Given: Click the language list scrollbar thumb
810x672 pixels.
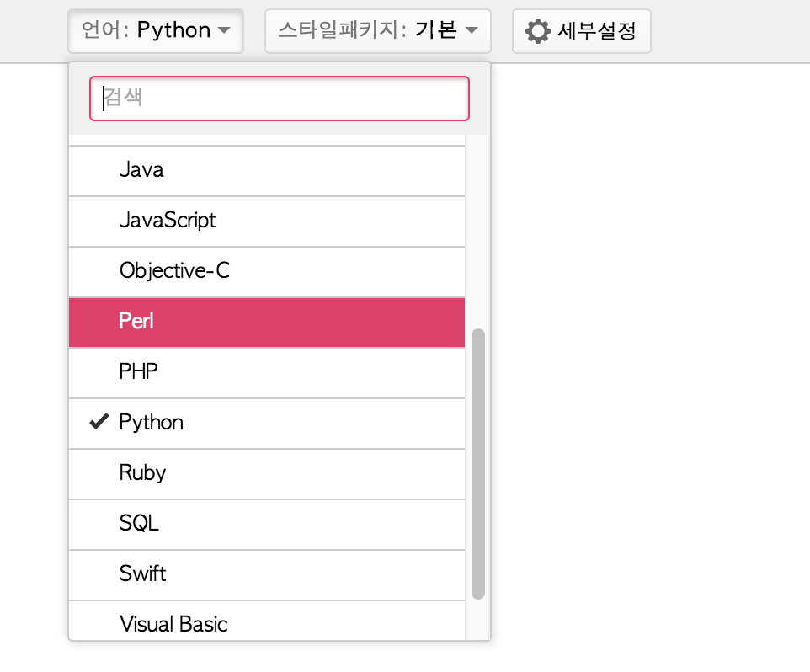Looking at the screenshot, I should 478,463.
